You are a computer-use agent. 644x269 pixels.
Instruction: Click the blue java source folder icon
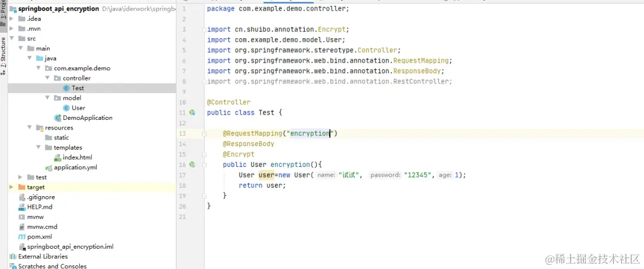[40, 58]
